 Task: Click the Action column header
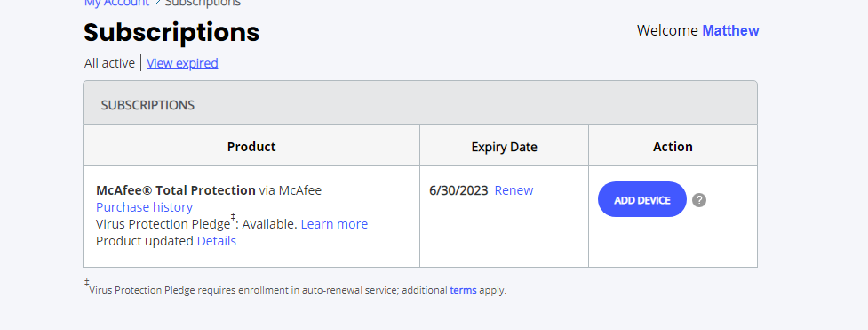[673, 147]
